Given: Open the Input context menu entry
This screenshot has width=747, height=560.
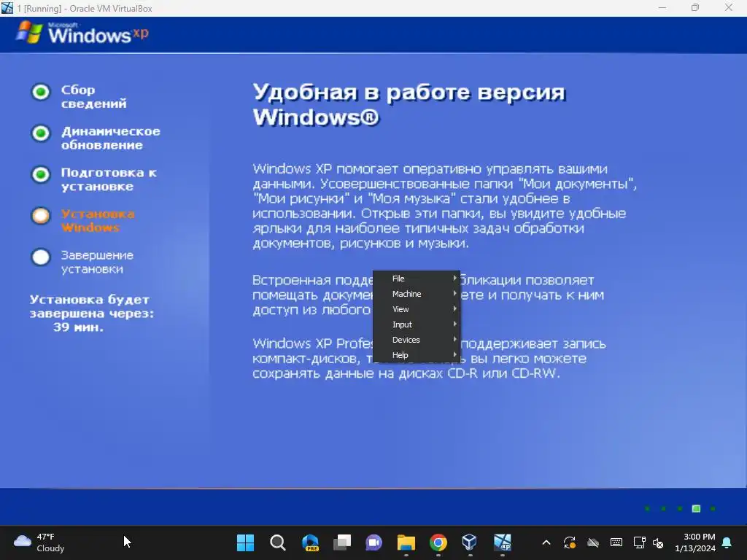Looking at the screenshot, I should tap(417, 324).
